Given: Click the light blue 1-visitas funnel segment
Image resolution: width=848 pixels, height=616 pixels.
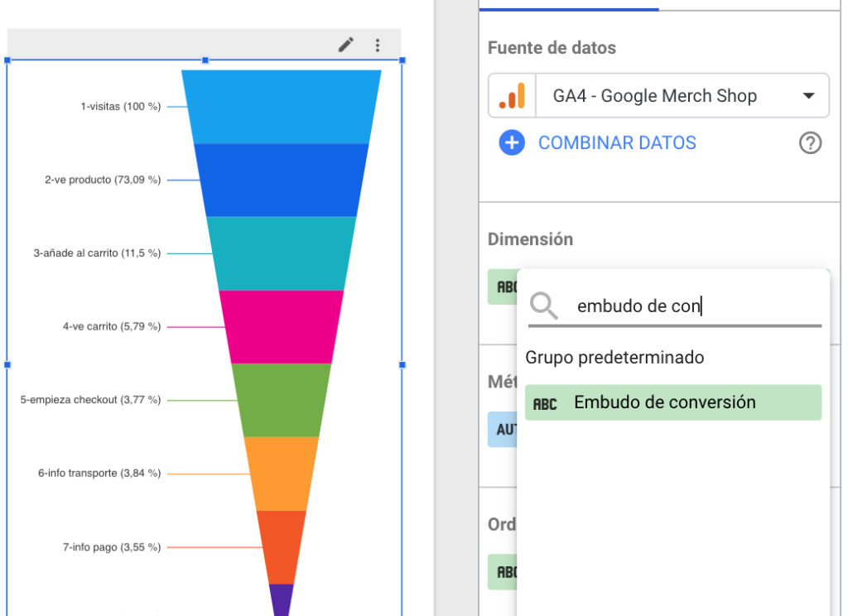Looking at the screenshot, I should point(282,106).
